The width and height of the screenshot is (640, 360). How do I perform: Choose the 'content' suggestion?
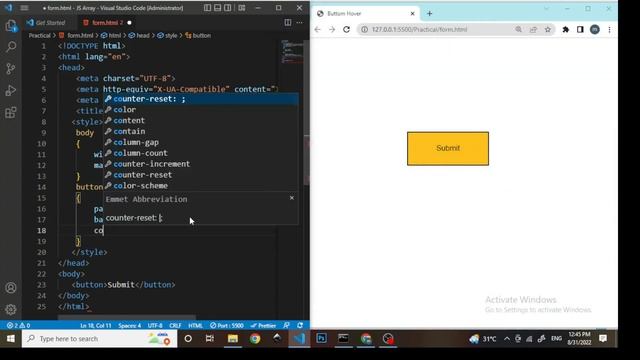click(x=201, y=120)
